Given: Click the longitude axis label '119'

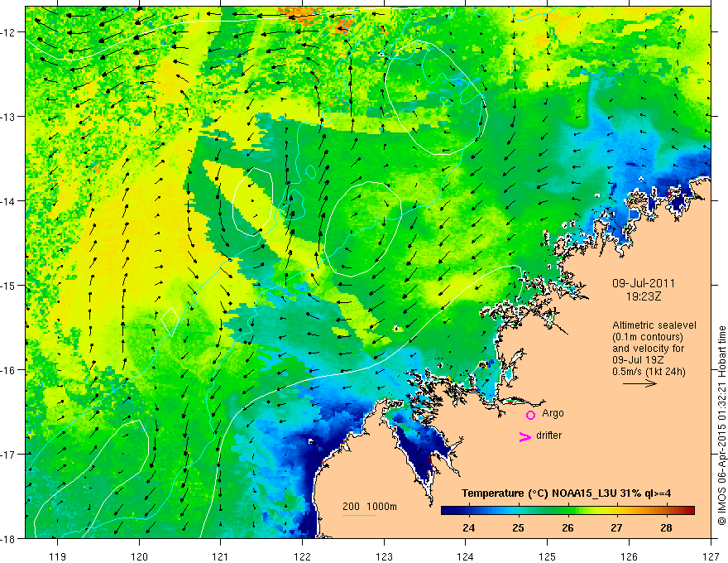Looking at the screenshot, I should (x=58, y=556).
